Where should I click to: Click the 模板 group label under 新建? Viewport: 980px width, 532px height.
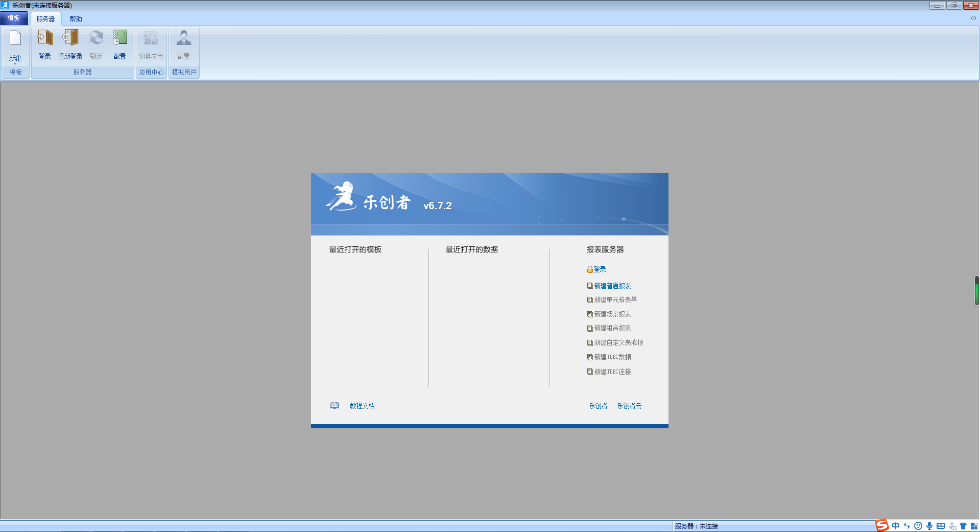coord(16,72)
